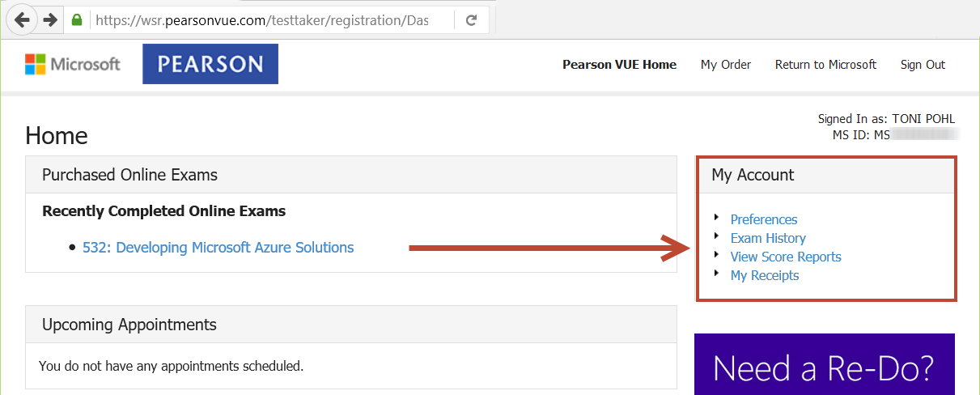Screen dimensions: 980x395
Task: Select Return to Microsoft in navigation
Action: [x=825, y=65]
